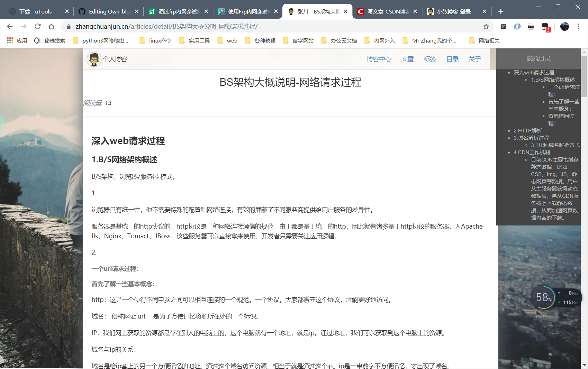Go forward in browser history
The image size is (588, 369).
click(x=24, y=26)
